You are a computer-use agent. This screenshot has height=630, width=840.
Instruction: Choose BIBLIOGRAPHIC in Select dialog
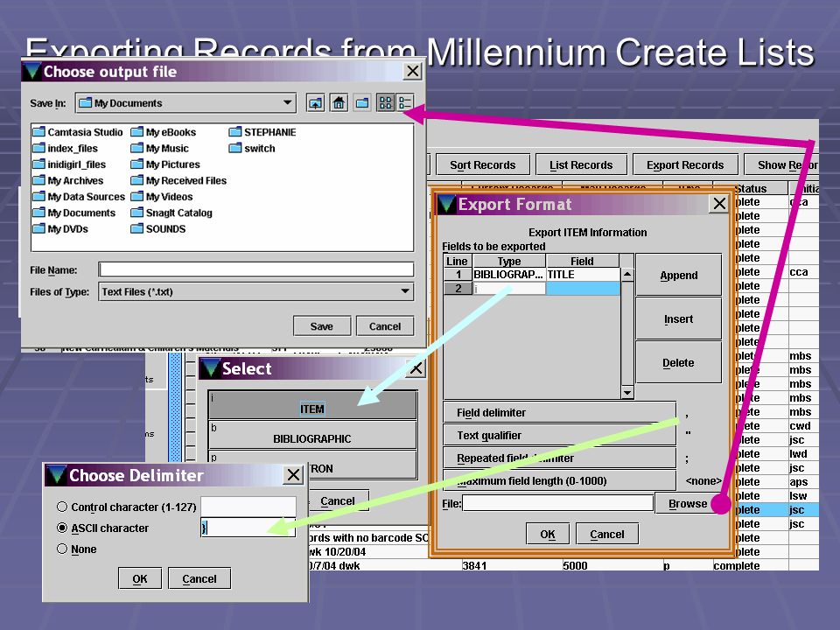pyautogui.click(x=312, y=435)
